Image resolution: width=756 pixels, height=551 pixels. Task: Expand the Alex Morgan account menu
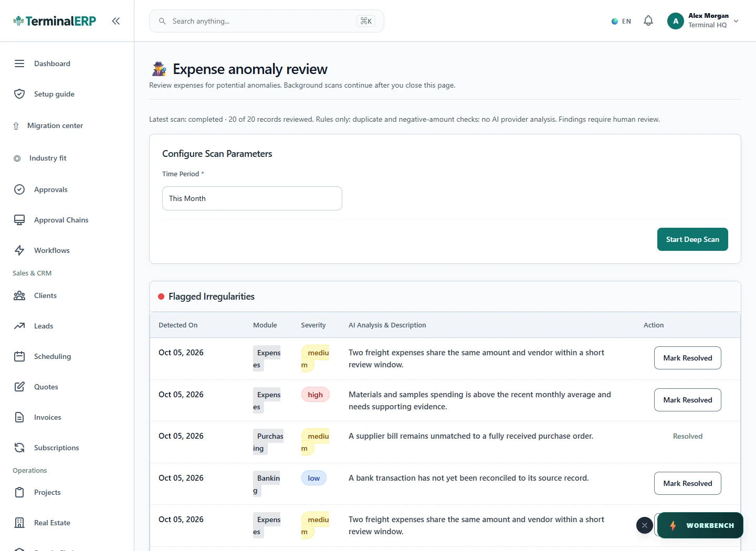tap(703, 21)
